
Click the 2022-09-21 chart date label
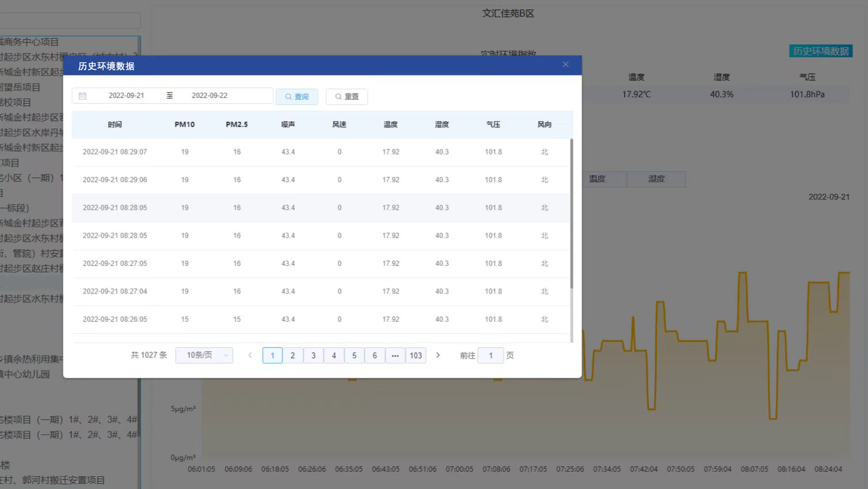(x=829, y=197)
